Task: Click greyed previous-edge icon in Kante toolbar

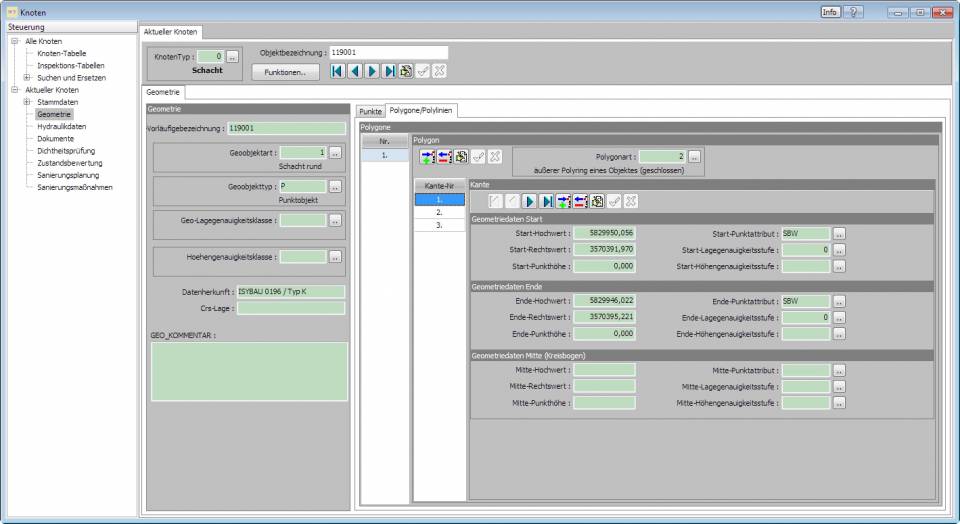Action: click(512, 201)
